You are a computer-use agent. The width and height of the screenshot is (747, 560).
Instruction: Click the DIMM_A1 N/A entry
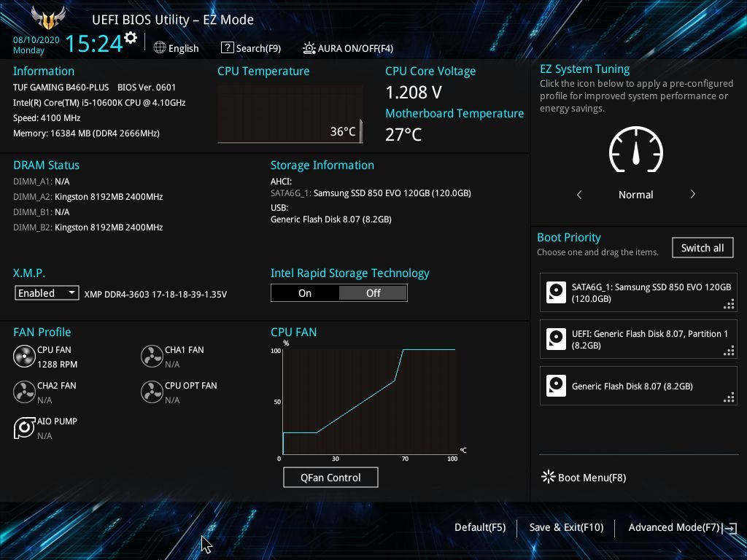[42, 182]
